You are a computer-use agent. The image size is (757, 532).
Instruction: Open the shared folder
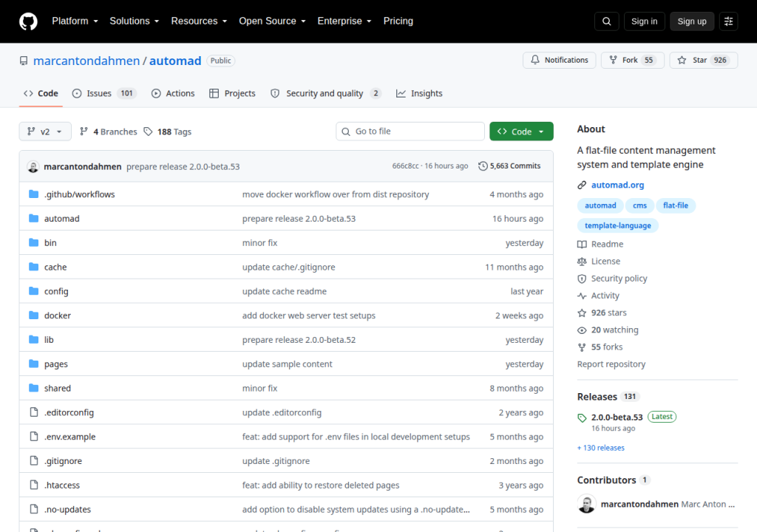coord(58,388)
